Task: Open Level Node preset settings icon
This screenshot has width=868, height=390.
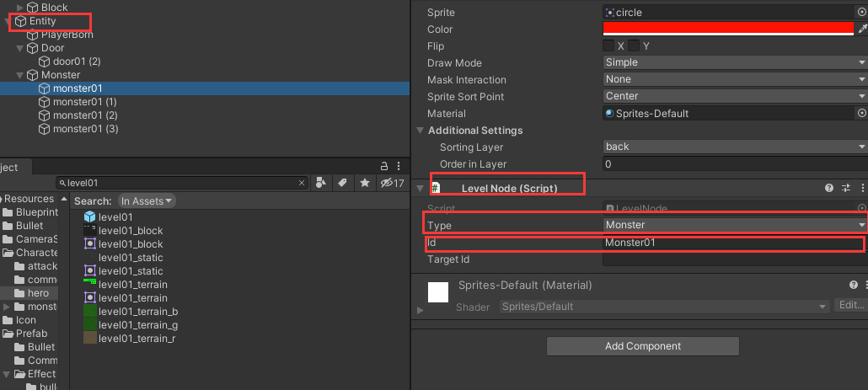Action: pos(846,188)
